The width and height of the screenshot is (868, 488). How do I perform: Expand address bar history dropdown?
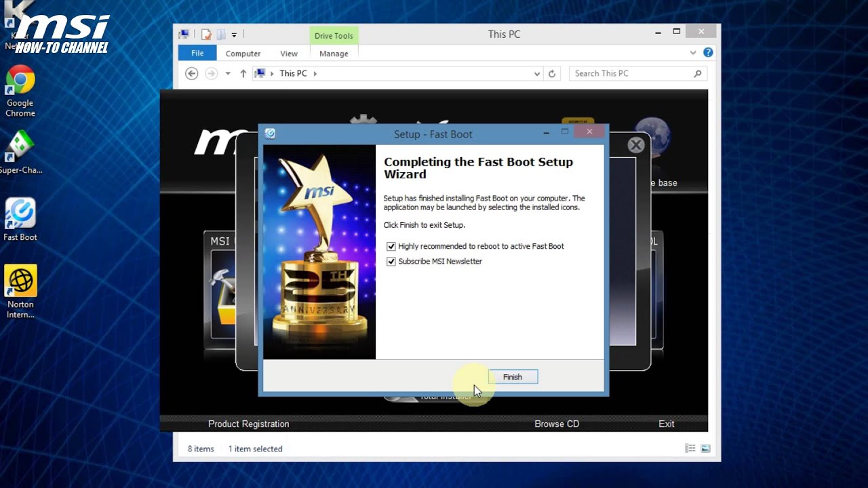coord(537,74)
